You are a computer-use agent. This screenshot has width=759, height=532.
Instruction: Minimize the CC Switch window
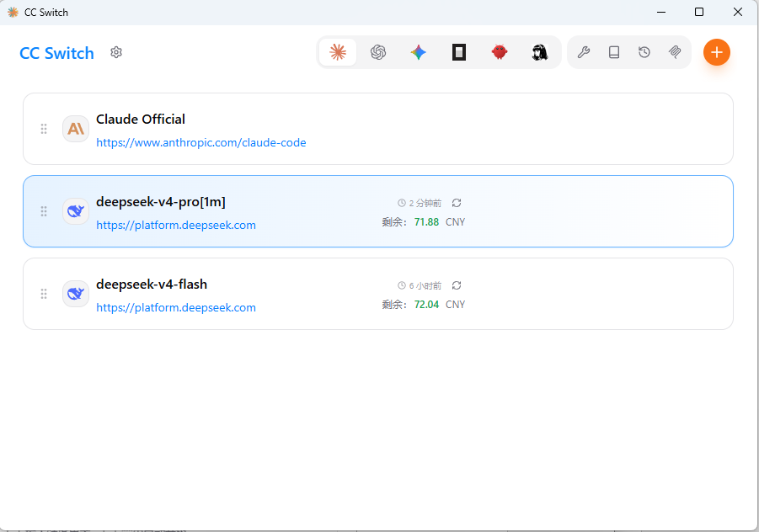(661, 12)
